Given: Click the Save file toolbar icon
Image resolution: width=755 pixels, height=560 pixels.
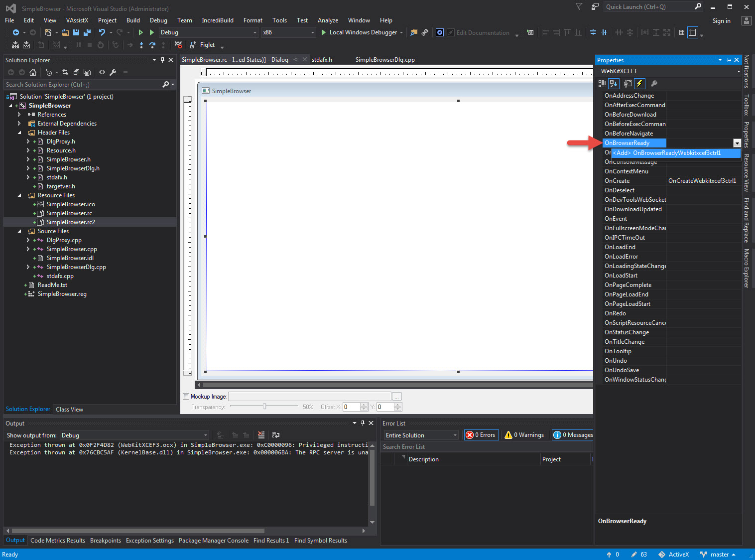Looking at the screenshot, I should pos(76,32).
